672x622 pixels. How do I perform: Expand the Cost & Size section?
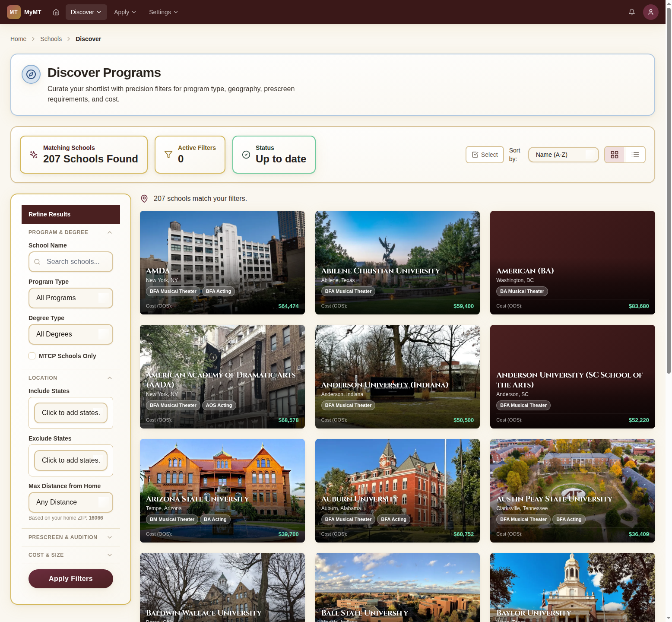71,555
